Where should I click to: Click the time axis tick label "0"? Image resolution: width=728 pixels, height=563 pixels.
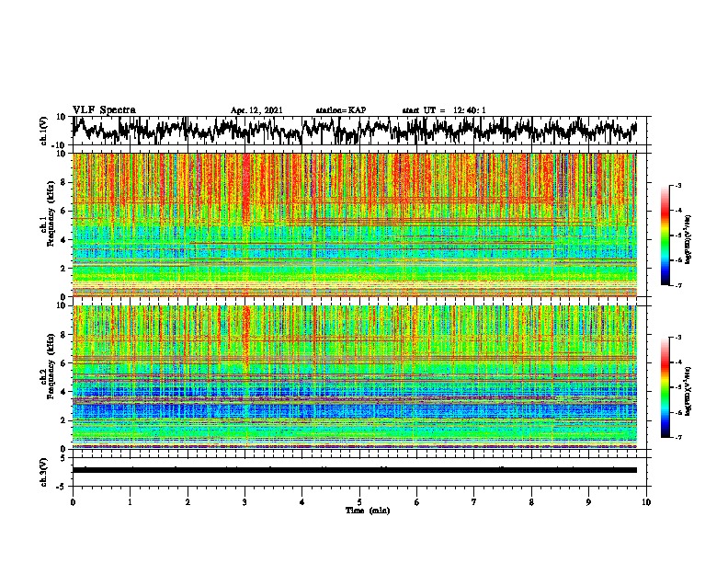click(73, 502)
